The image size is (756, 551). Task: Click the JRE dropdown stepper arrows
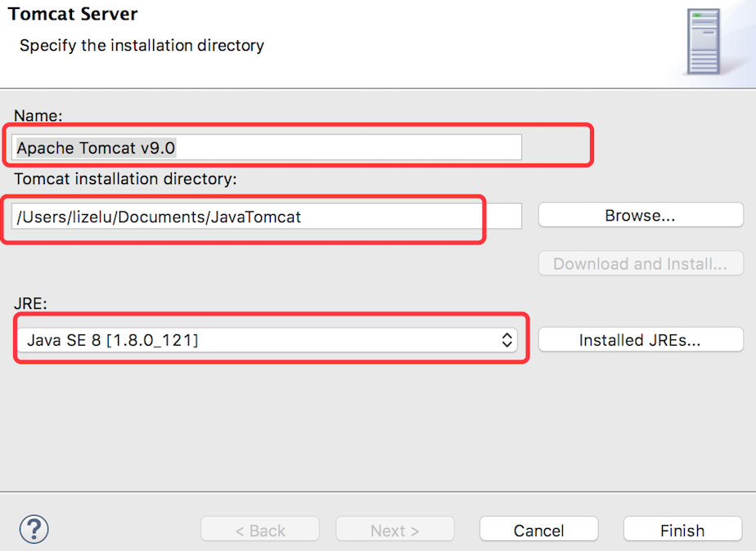(507, 340)
